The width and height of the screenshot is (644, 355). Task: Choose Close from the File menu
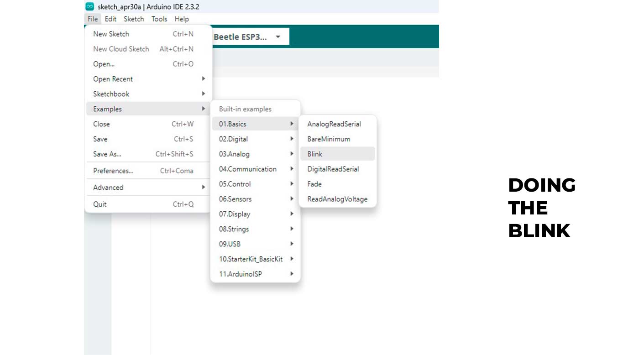tap(148, 124)
